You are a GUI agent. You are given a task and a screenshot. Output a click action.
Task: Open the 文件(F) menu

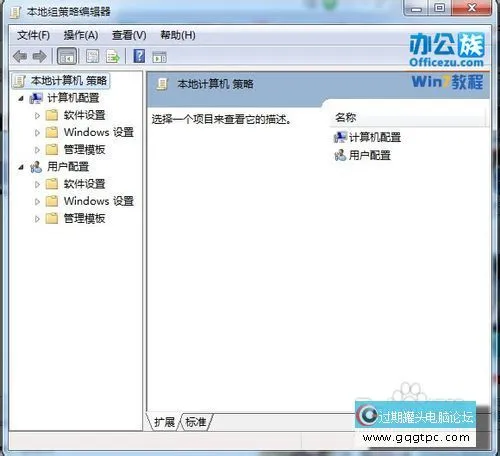[33, 35]
